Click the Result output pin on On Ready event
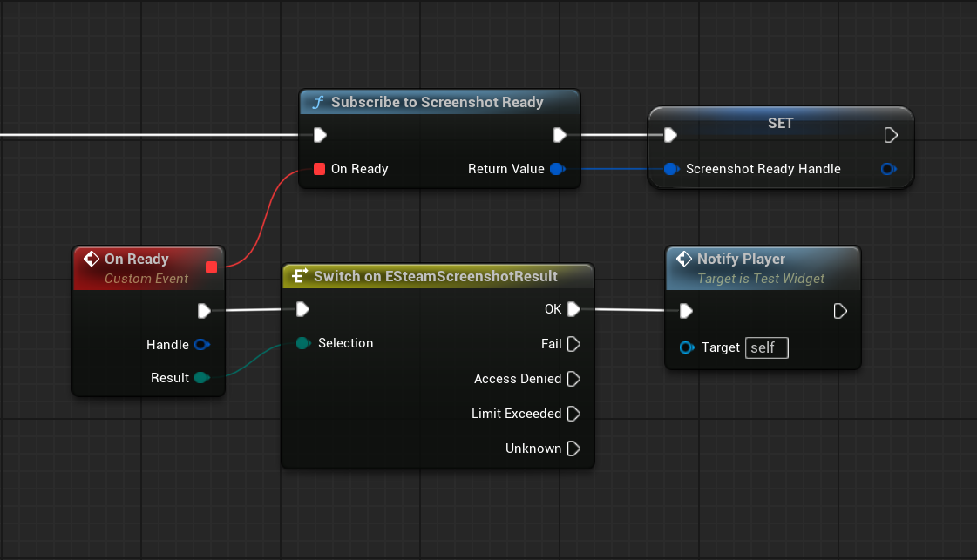 click(x=201, y=378)
